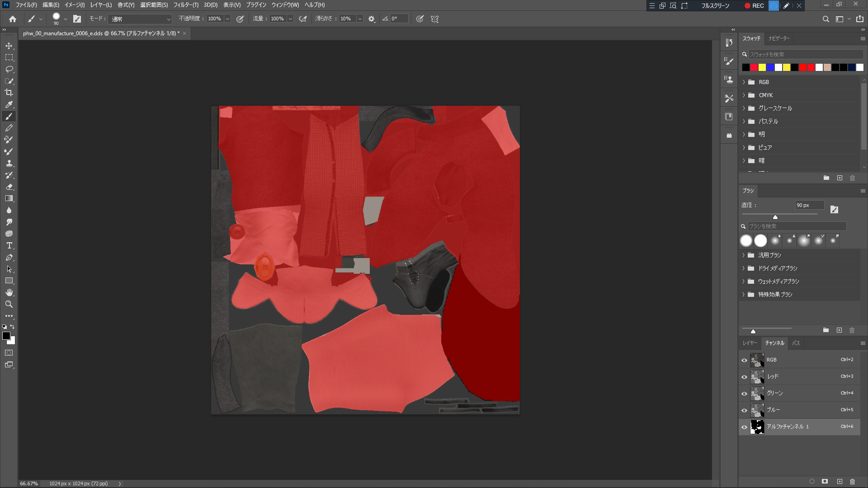The height and width of the screenshot is (488, 868).
Task: Expand the CMYK swatch folder
Action: (744, 95)
